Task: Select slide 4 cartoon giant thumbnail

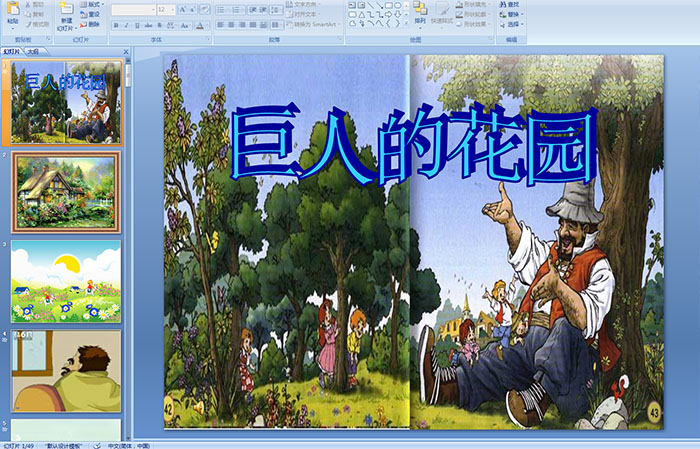Action: (66, 370)
